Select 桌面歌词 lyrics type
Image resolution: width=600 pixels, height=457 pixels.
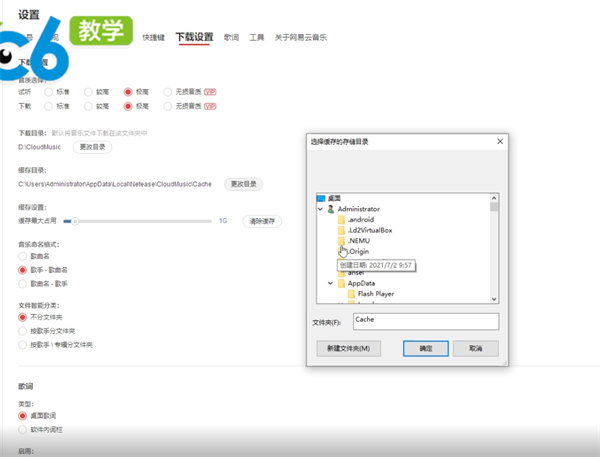point(23,416)
